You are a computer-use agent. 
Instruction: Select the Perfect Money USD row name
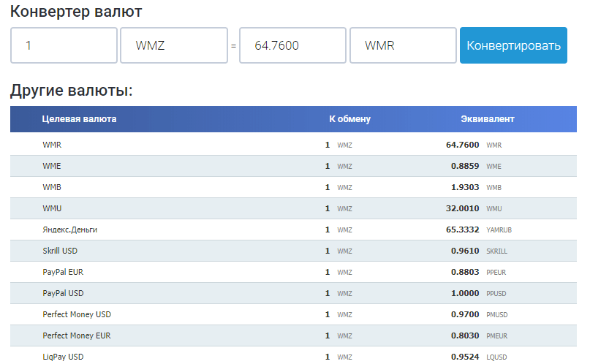pyautogui.click(x=77, y=314)
